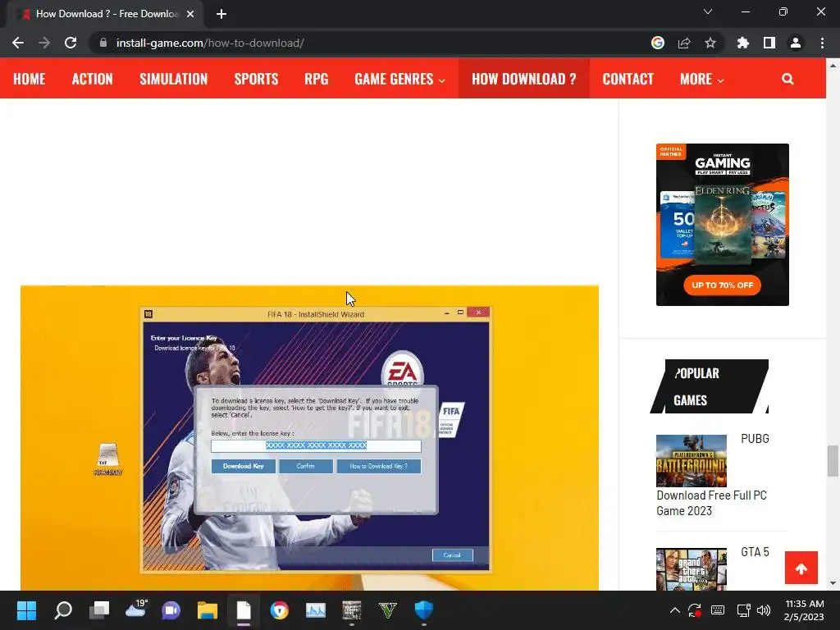Expand the GAME GENRES dropdown
The image size is (840, 630).
coord(399,79)
